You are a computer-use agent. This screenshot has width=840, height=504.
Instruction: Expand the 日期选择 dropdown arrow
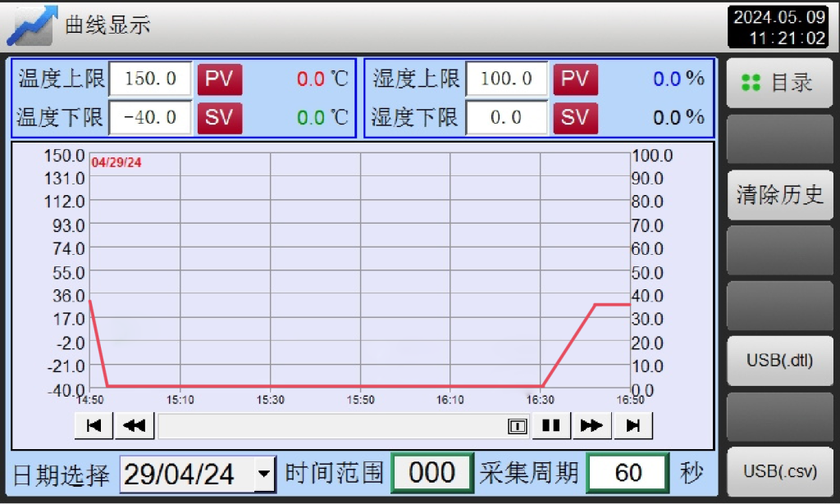point(263,474)
